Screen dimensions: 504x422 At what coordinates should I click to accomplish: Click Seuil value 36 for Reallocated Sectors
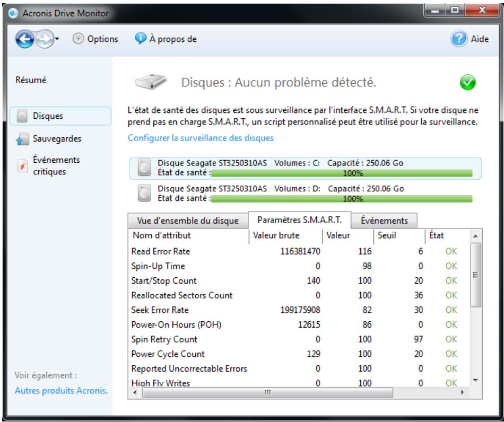pyautogui.click(x=418, y=295)
